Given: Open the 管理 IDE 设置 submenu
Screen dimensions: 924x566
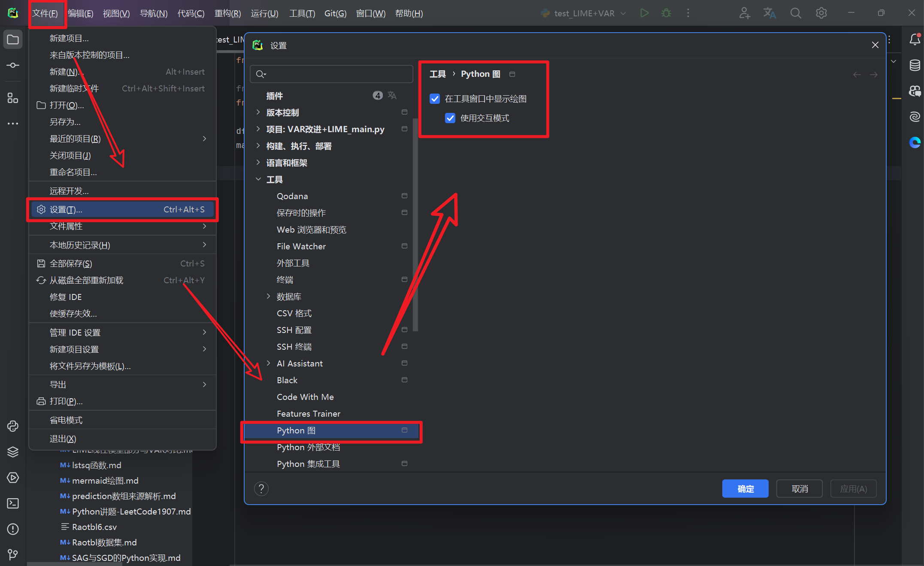Looking at the screenshot, I should click(x=122, y=333).
